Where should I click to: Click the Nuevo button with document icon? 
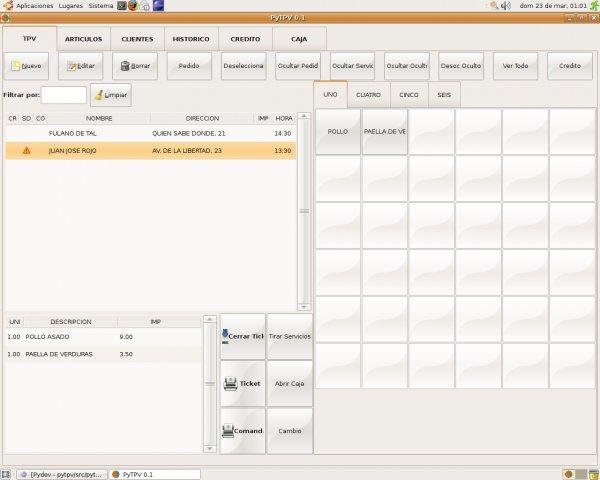(x=26, y=66)
